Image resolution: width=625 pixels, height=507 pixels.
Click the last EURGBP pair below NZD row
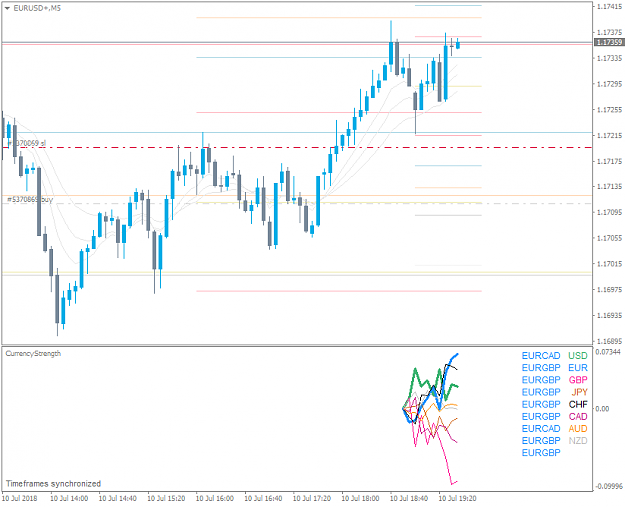tap(541, 453)
